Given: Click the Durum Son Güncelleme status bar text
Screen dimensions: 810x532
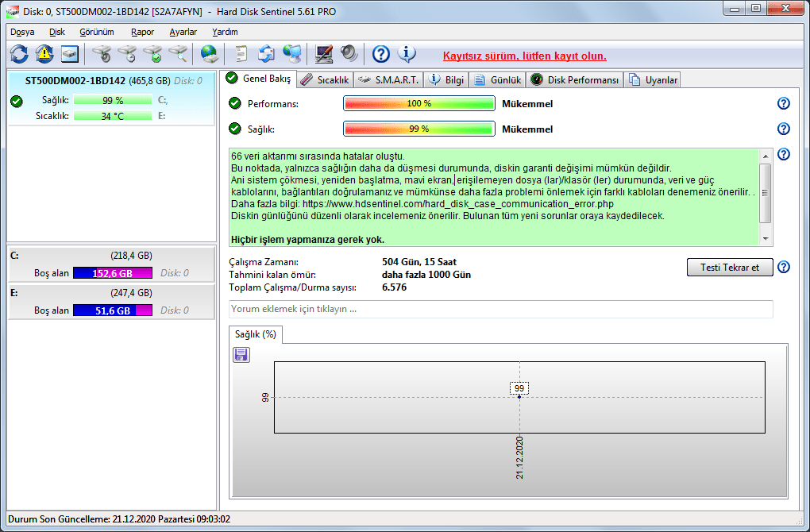Looking at the screenshot, I should [x=119, y=519].
